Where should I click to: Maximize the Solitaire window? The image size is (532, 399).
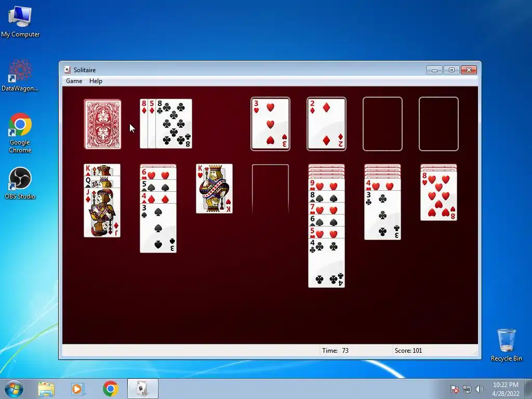click(451, 70)
